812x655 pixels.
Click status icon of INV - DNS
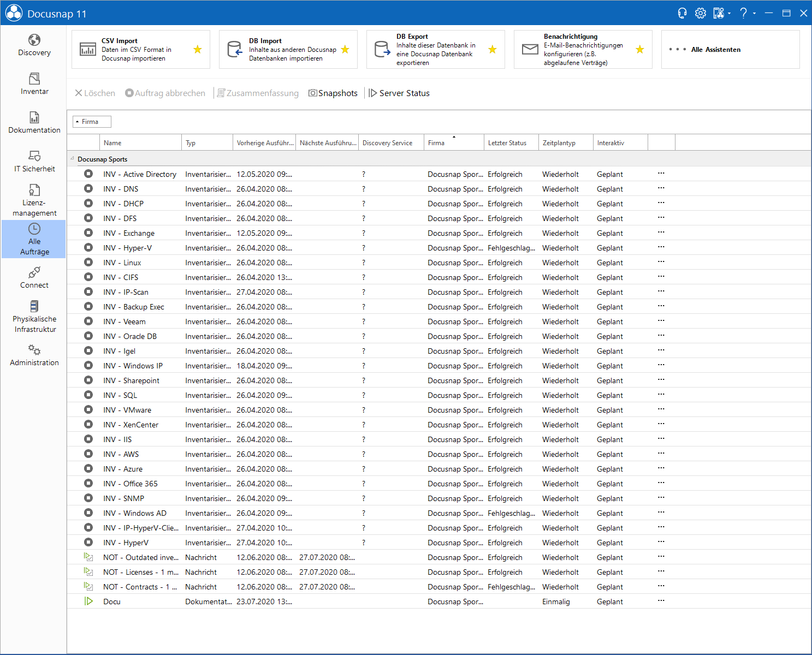pos(88,188)
